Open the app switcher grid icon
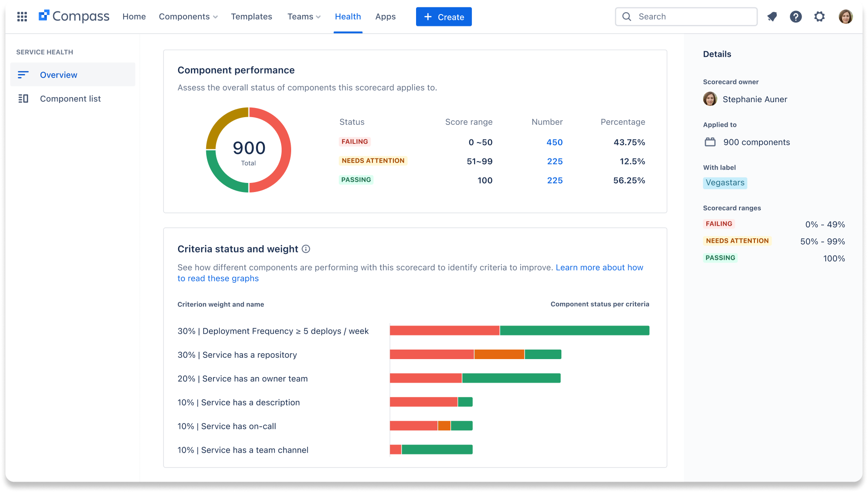This screenshot has width=868, height=493. (x=22, y=16)
